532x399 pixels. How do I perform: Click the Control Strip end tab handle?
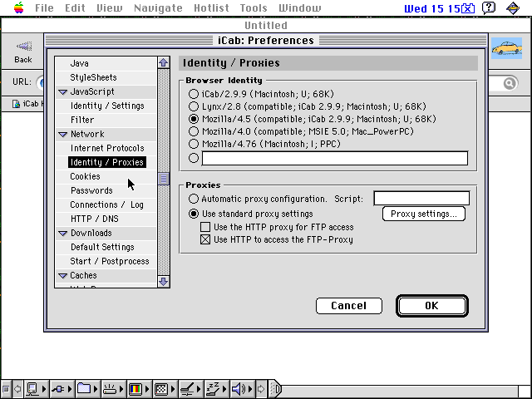(x=275, y=389)
